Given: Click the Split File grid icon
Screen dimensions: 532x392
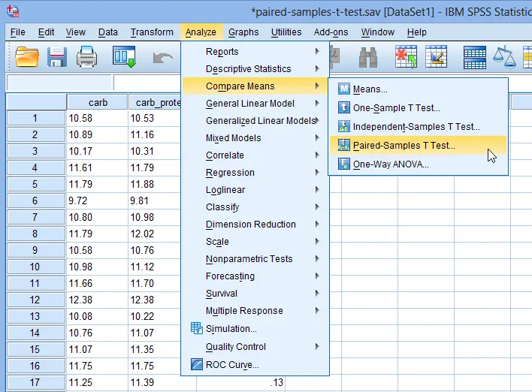Looking at the screenshot, I should (x=475, y=57).
